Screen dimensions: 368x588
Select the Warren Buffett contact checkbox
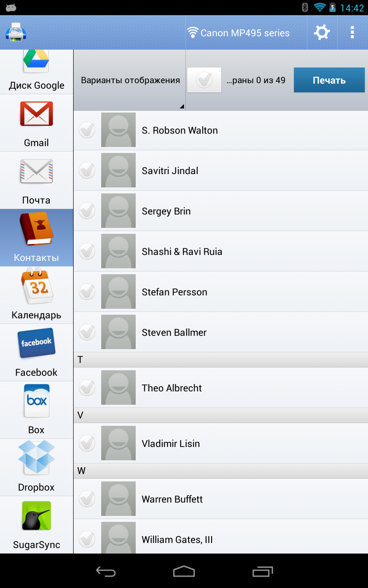click(87, 498)
